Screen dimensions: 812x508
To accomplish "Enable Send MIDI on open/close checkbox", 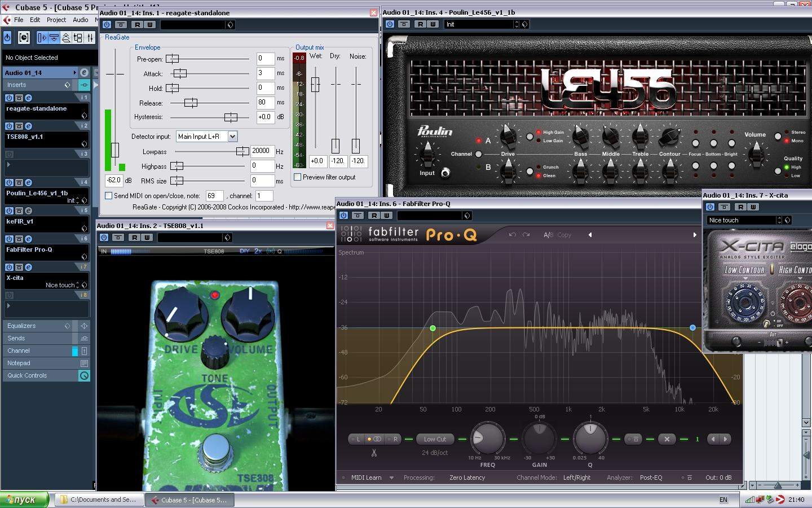I will (x=108, y=196).
